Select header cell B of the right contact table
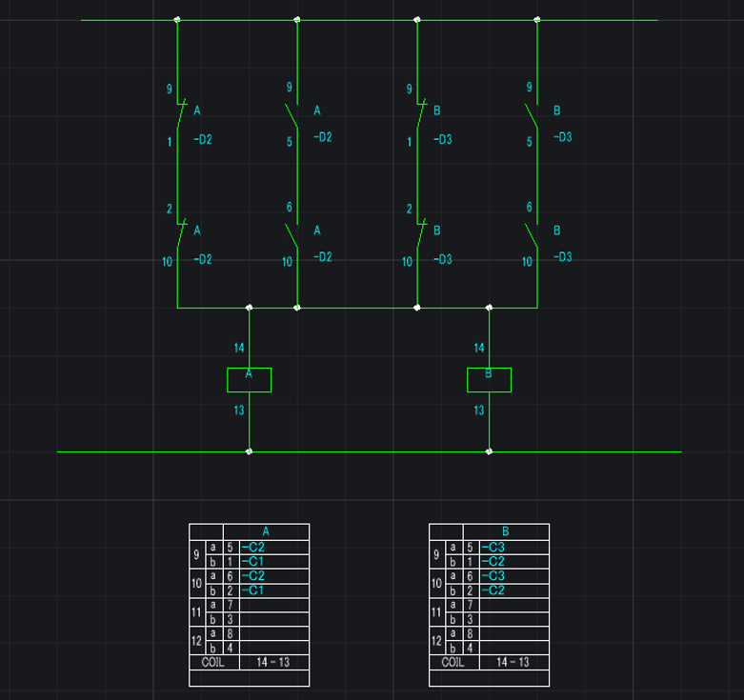Viewport: 744px width, 700px height. pos(506,531)
